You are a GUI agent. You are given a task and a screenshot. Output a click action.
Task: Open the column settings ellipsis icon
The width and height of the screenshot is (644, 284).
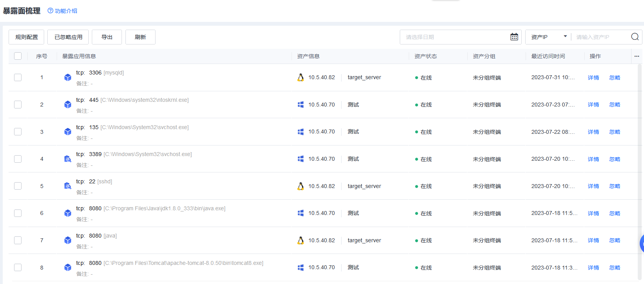(x=637, y=56)
